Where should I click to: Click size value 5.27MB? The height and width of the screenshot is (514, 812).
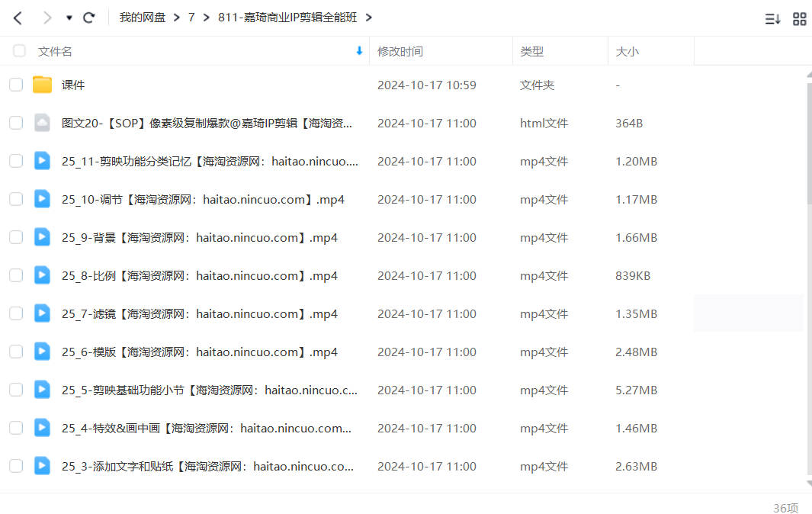click(x=637, y=390)
